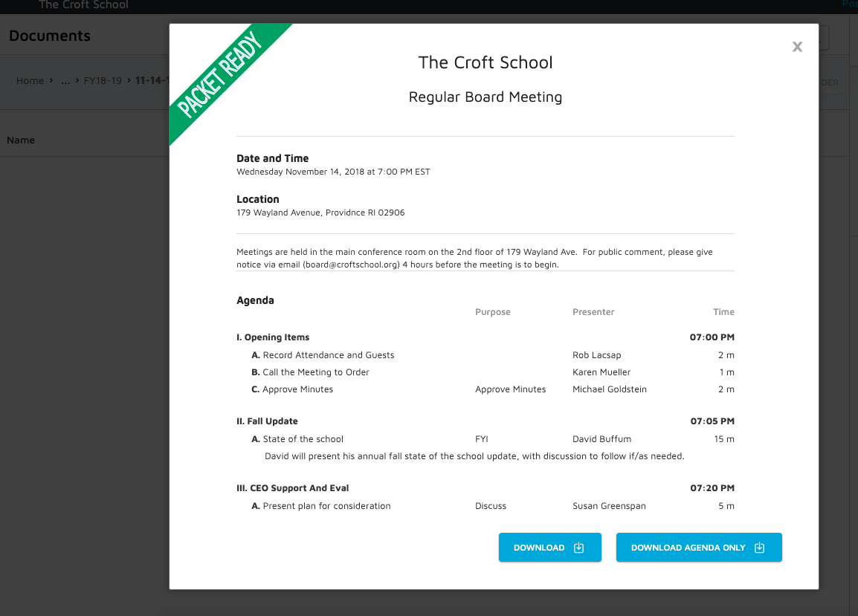This screenshot has width=858, height=616.
Task: Click the download arrow icon beside Download
Action: (579, 548)
